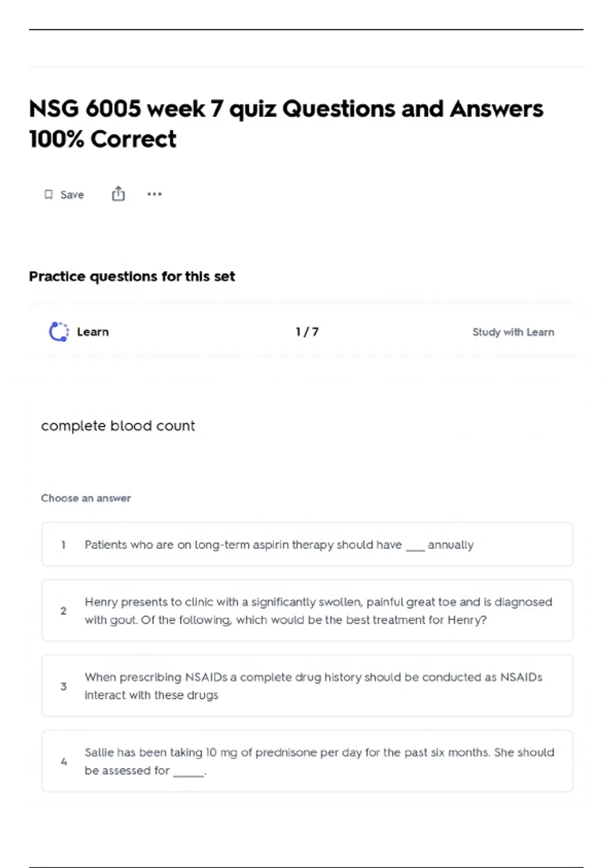This screenshot has width=613, height=868.
Task: Select the long-term aspirin therapy answer
Action: (279, 545)
